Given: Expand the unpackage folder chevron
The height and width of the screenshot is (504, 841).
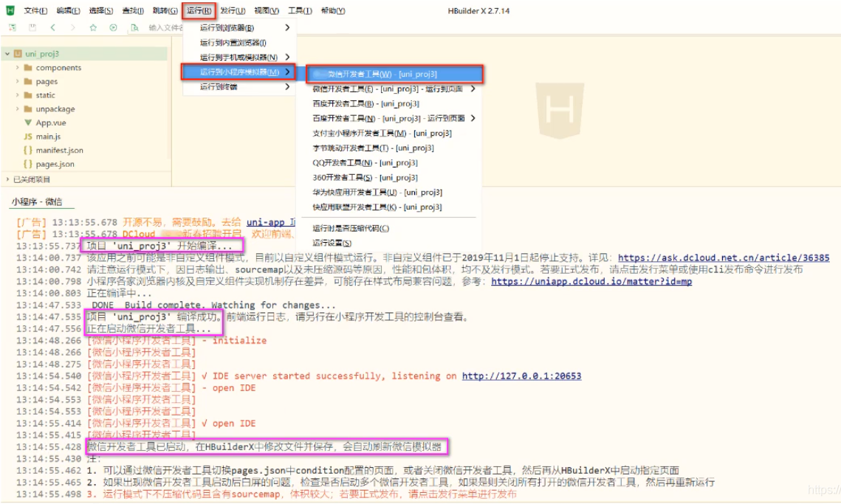Looking at the screenshot, I should pyautogui.click(x=17, y=108).
